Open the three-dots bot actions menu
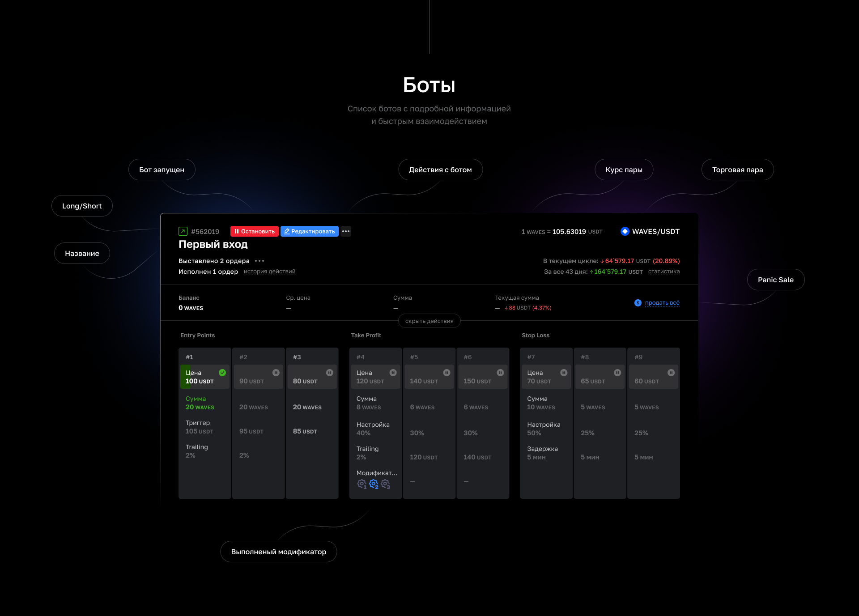Viewport: 859px width, 616px height. (346, 231)
